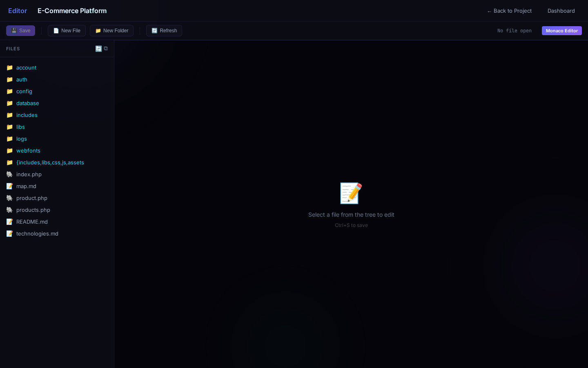Click the 'No file open' status text
The width and height of the screenshot is (588, 368).
pyautogui.click(x=514, y=31)
